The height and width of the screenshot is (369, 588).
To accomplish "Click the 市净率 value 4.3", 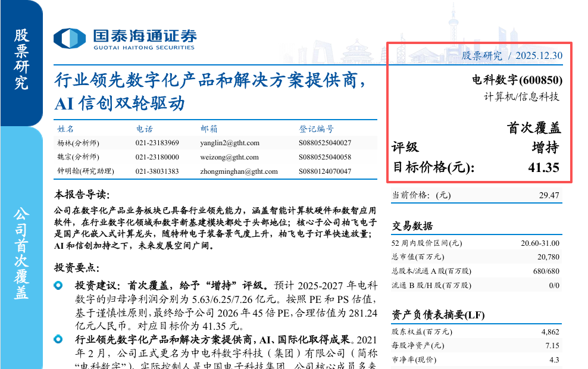I will click(x=554, y=360).
